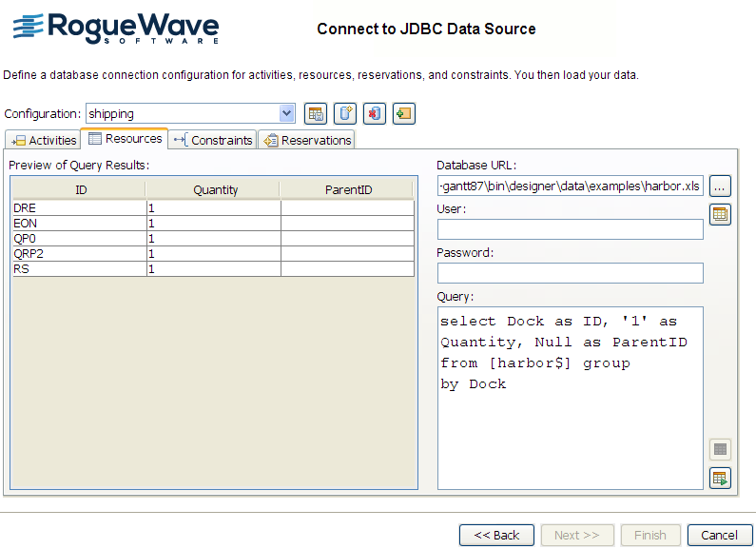Image resolution: width=756 pixels, height=549 pixels.
Task: Select the Resources tab
Action: (x=125, y=139)
